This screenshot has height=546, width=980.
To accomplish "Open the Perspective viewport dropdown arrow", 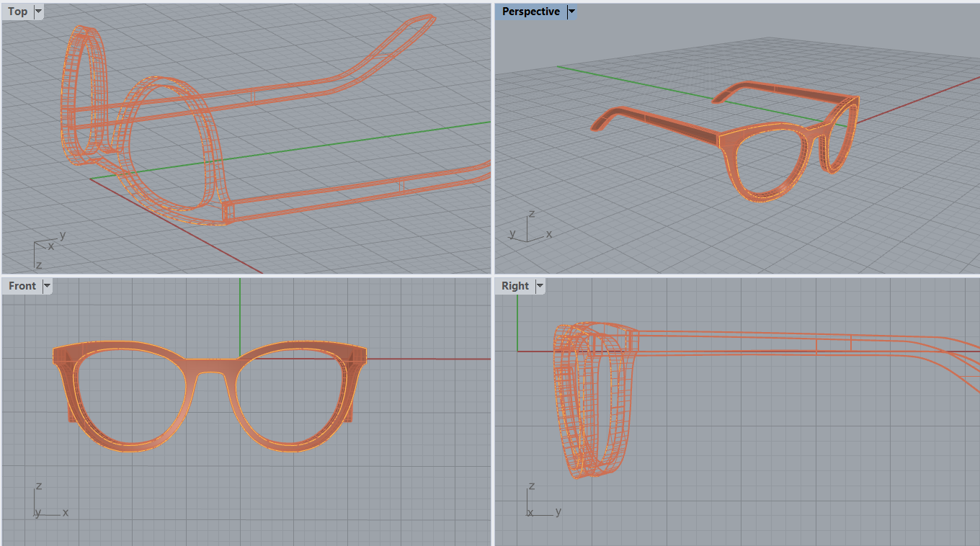I will (x=572, y=12).
